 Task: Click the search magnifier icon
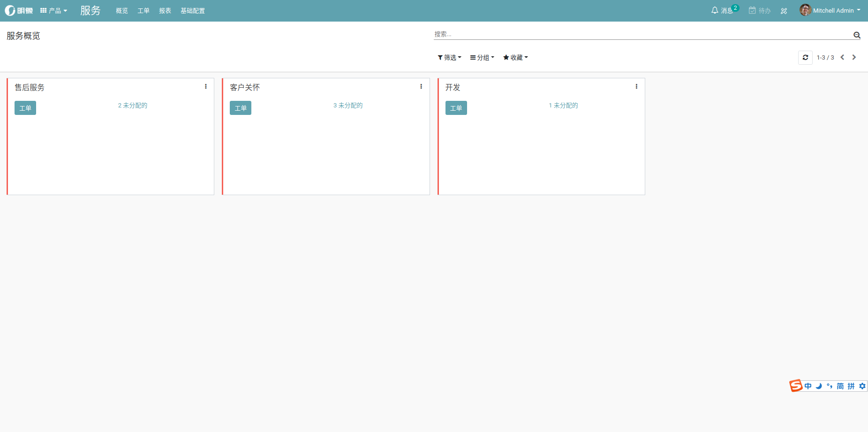(857, 35)
